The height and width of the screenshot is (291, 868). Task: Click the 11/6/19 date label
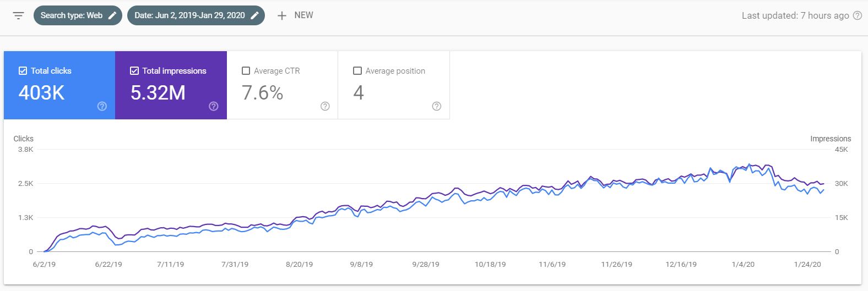point(552,265)
